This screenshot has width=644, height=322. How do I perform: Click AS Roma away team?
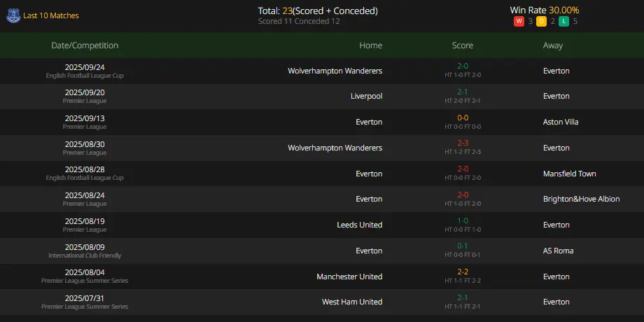pos(558,251)
